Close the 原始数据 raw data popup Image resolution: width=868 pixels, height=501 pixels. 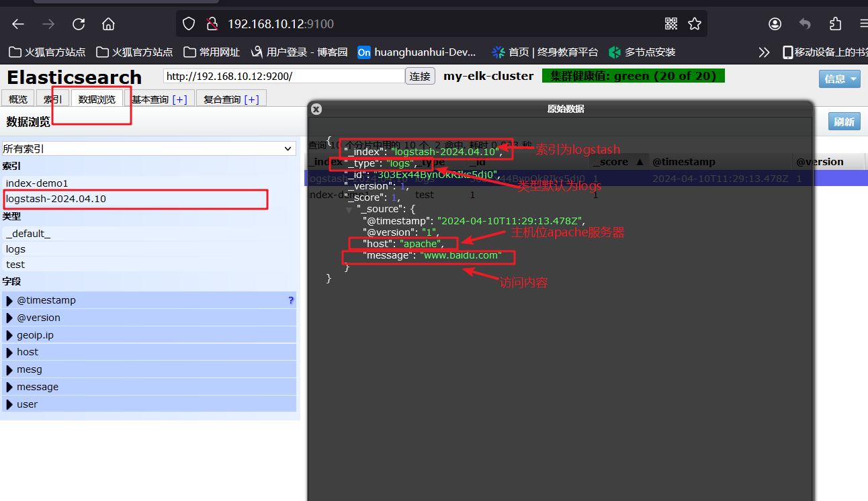click(316, 109)
